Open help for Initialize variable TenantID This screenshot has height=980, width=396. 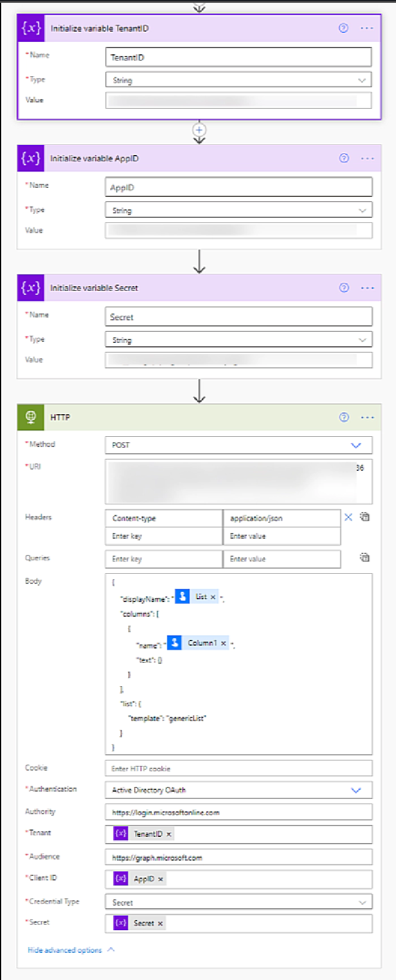click(x=343, y=28)
